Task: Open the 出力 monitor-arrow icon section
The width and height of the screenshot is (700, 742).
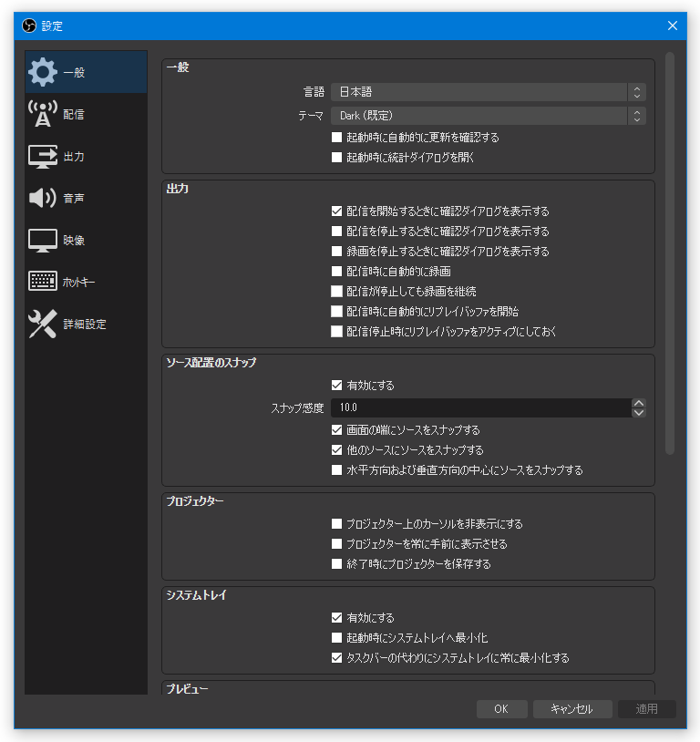Action: [x=43, y=156]
